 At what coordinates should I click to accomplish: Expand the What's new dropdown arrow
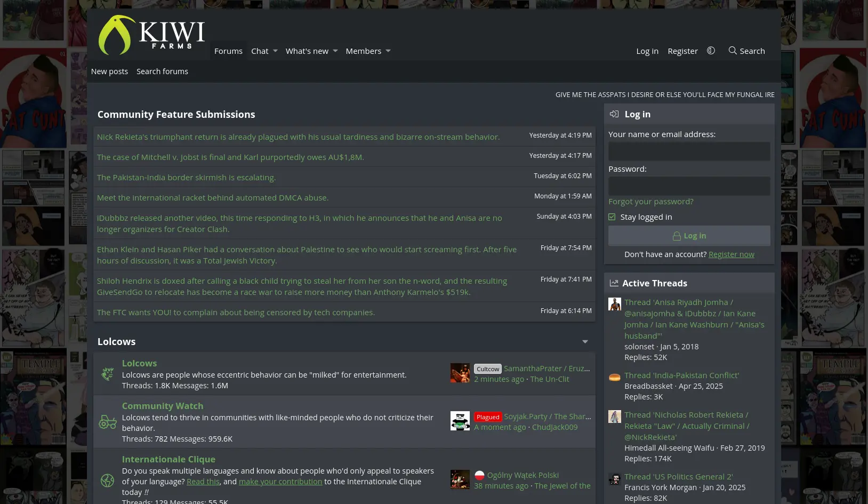335,51
